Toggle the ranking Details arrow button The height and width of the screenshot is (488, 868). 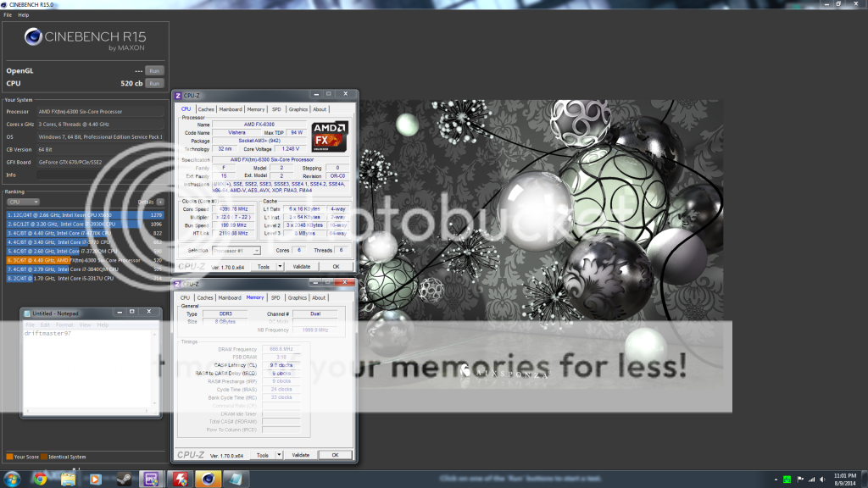161,202
